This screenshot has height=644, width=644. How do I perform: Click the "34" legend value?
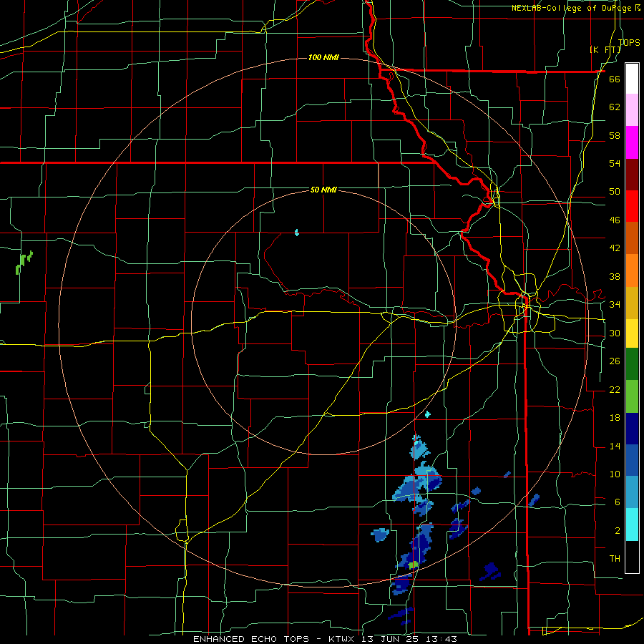pyautogui.click(x=615, y=305)
